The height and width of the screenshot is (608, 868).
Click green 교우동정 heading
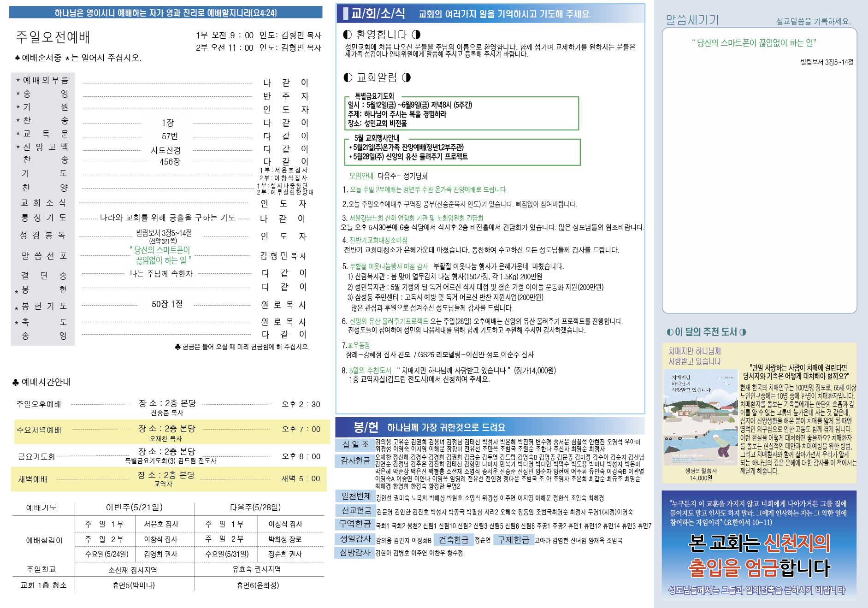[359, 345]
